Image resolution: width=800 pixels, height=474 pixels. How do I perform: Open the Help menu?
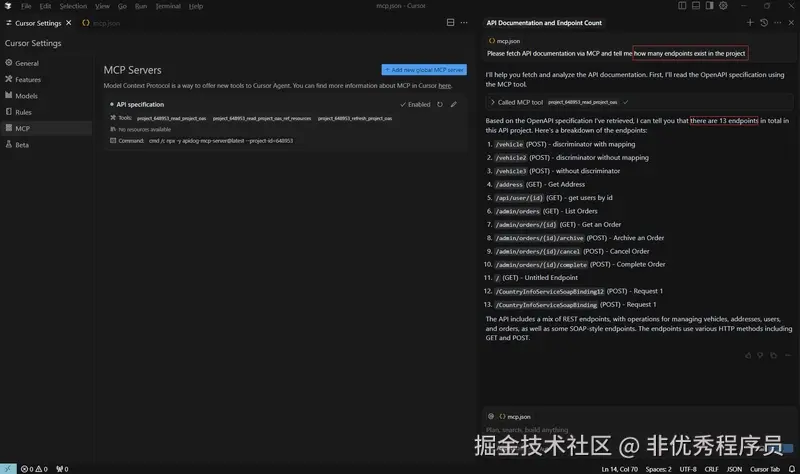196,6
